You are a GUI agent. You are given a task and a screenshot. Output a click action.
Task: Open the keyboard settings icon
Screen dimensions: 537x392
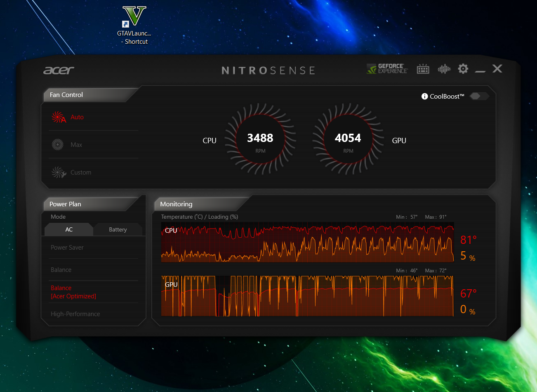pos(423,69)
